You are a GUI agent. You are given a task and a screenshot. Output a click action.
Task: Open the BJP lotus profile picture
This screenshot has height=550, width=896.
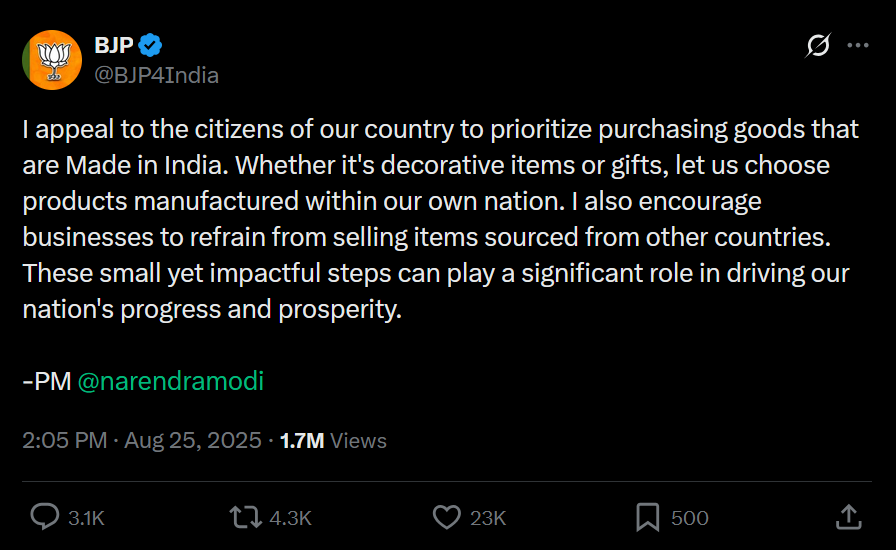(52, 60)
